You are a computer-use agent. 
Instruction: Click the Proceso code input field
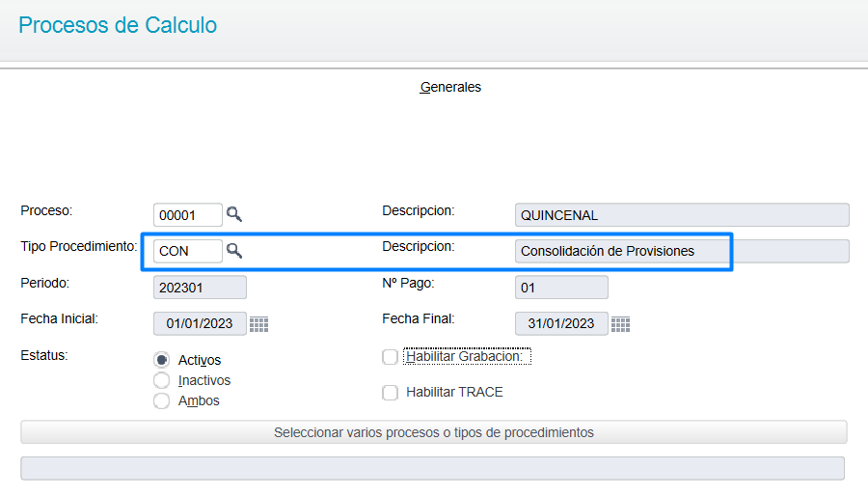point(188,215)
